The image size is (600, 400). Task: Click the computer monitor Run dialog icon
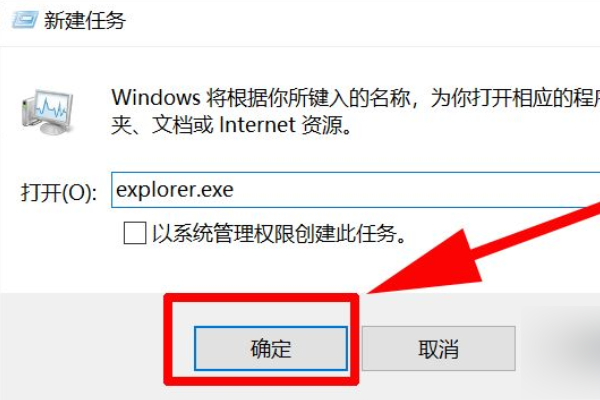[x=47, y=112]
